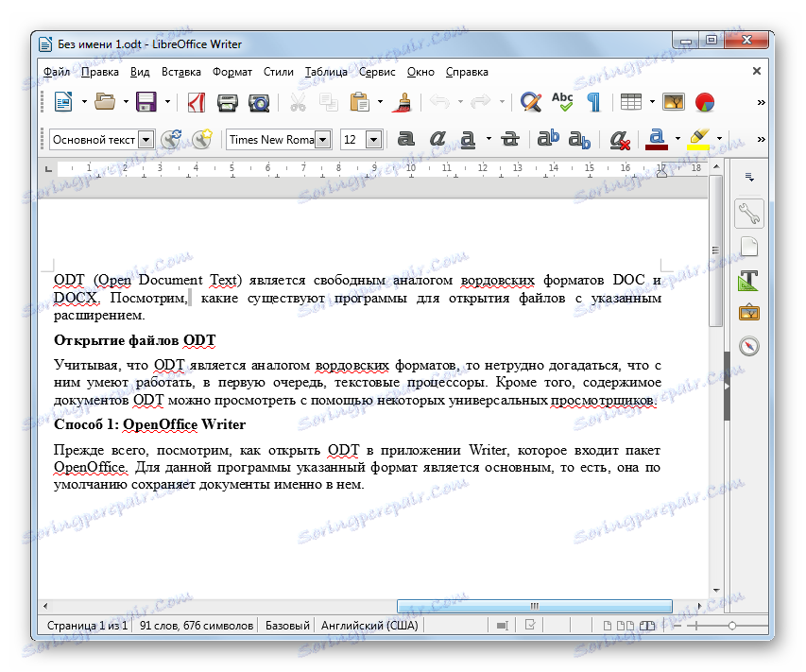
Task: Open the font name dropdown list
Action: (322, 139)
